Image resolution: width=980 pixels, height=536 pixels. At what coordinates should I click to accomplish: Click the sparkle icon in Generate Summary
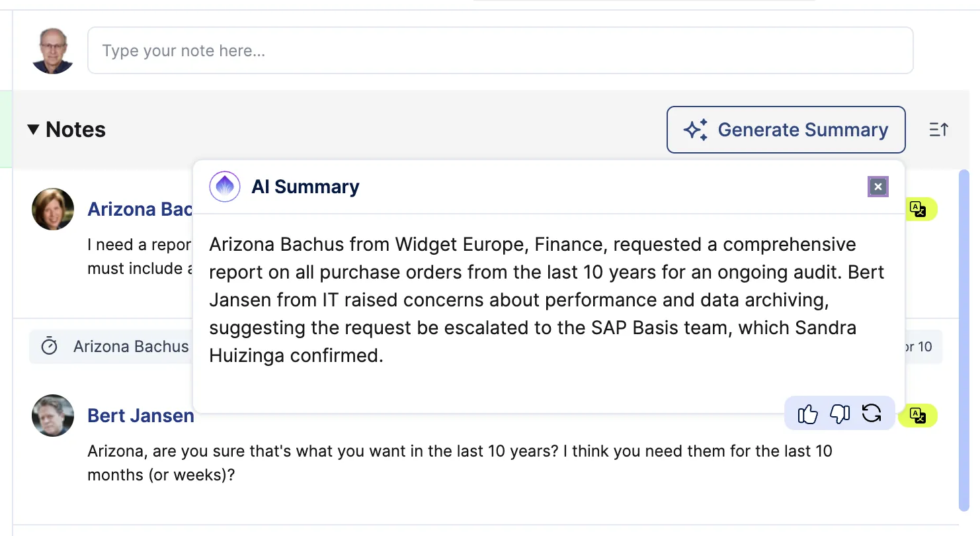[695, 130]
